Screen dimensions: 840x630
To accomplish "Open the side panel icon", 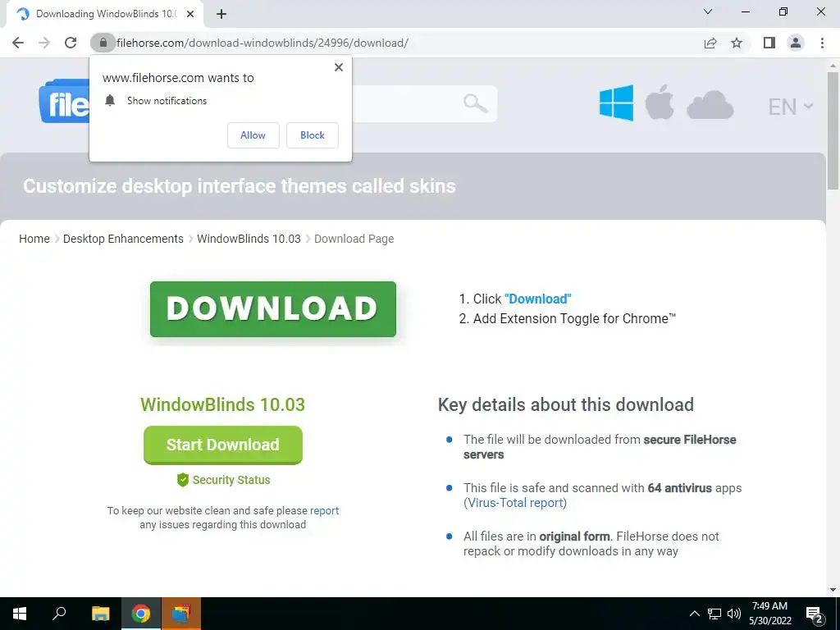I will [769, 43].
